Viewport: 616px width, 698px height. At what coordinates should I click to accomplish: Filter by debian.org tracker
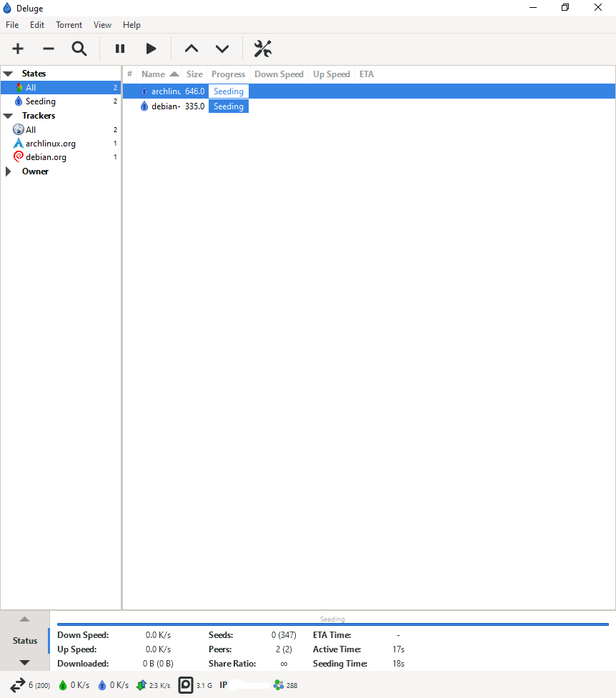pos(61,157)
